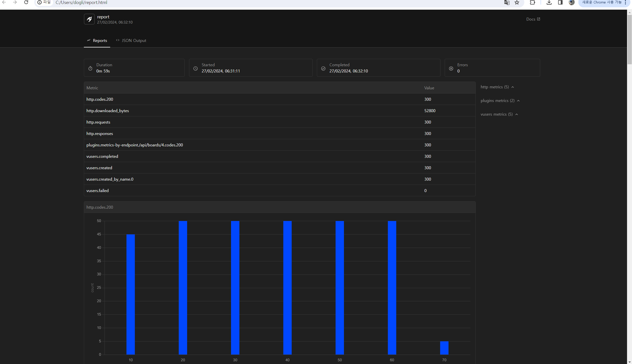Click the site info icon before the URL
This screenshot has height=364, width=632.
39,2
